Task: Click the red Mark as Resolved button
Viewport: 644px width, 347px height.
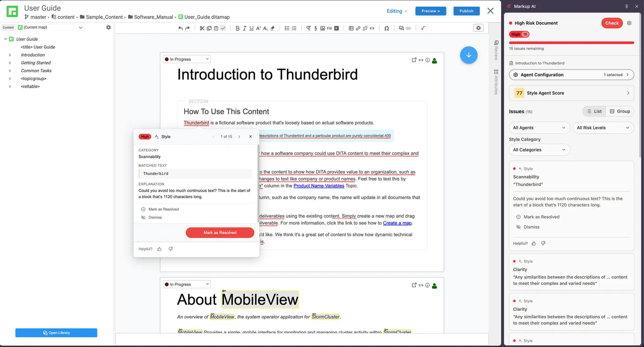Action: pyautogui.click(x=220, y=233)
